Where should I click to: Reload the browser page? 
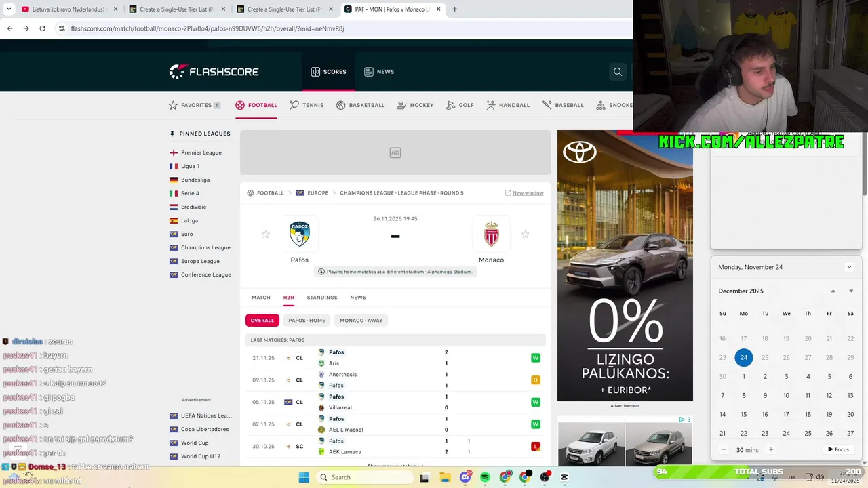tap(42, 28)
